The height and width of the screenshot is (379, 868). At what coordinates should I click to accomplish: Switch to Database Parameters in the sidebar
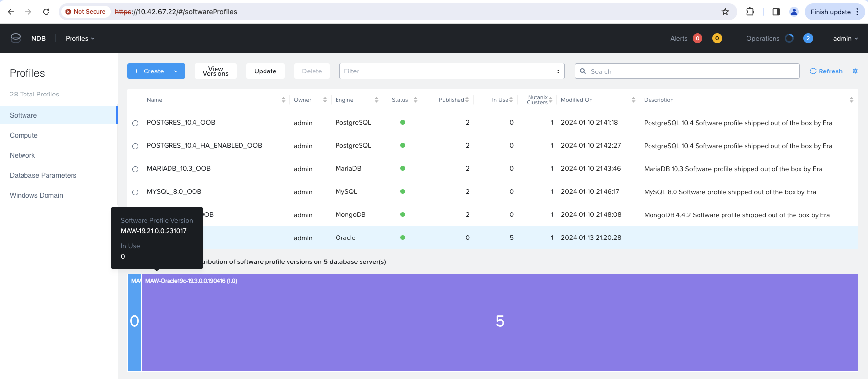[x=43, y=175]
